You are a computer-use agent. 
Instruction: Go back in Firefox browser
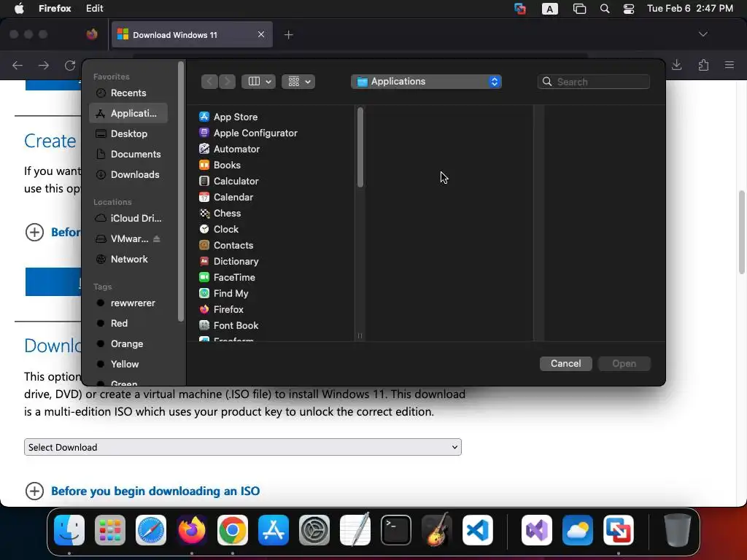point(18,65)
